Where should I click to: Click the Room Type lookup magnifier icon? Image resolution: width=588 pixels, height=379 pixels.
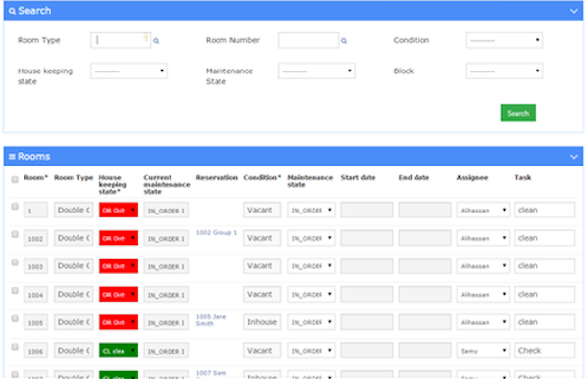tap(156, 41)
